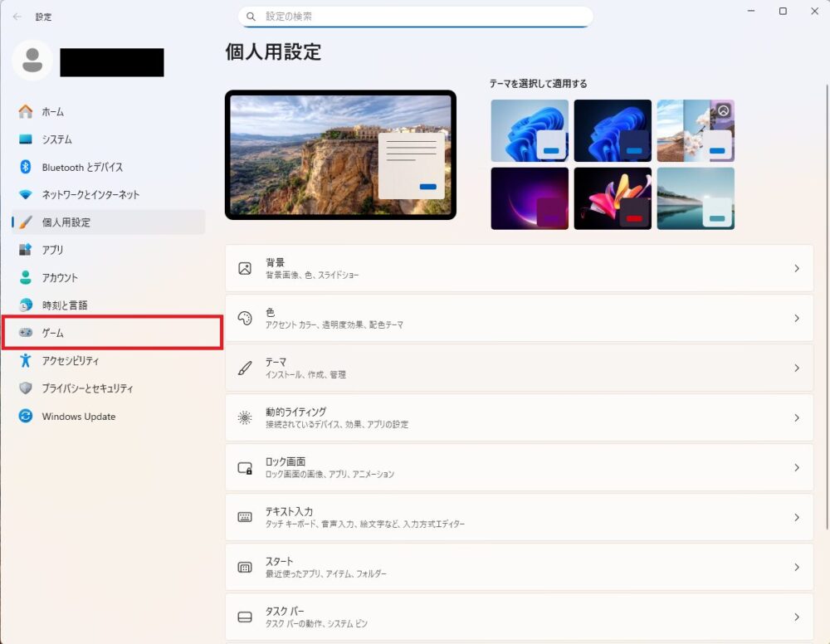Expand the 背景 settings row
The image size is (830, 644).
point(519,267)
